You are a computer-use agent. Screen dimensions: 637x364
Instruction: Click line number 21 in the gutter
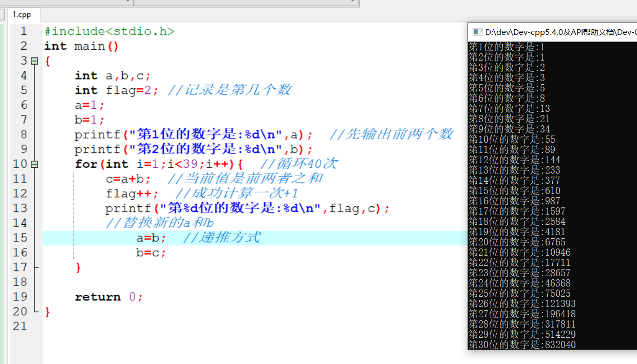[x=20, y=327]
